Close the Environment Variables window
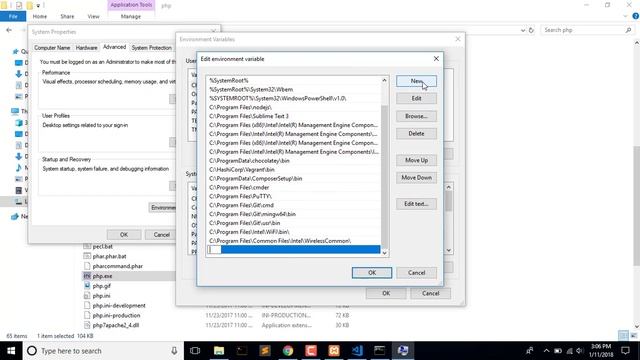This screenshot has width=640, height=360. 458,39
